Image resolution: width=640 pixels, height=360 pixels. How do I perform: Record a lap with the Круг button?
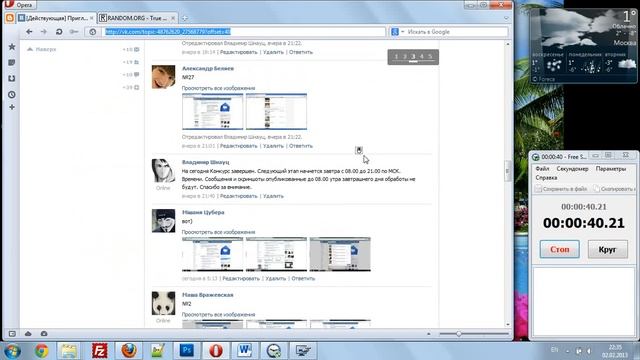pyautogui.click(x=607, y=249)
